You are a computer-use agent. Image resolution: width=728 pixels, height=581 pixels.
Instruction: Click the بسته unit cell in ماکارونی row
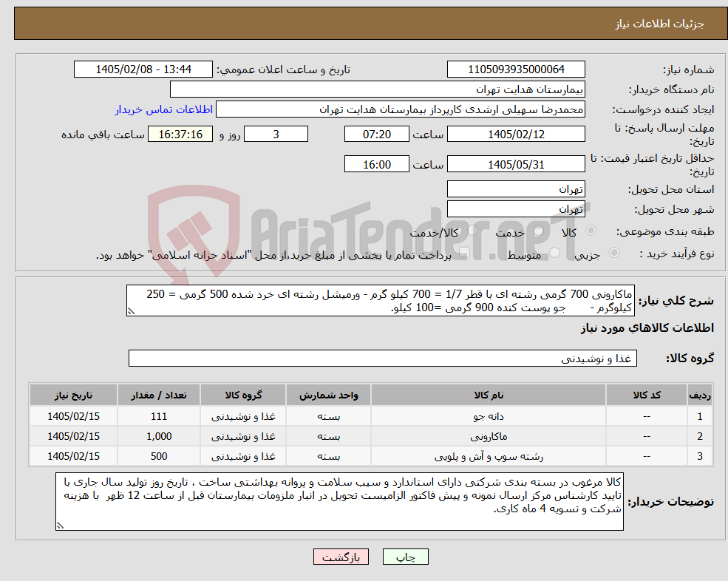(328, 436)
